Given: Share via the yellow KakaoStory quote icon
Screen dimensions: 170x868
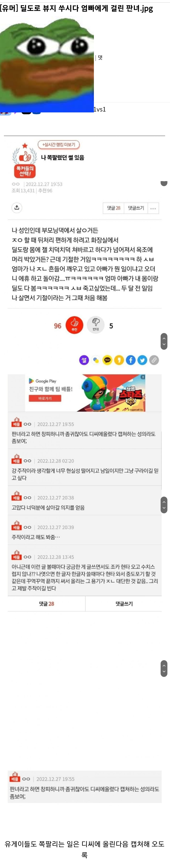Looking at the screenshot, I should pyautogui.click(x=119, y=360).
